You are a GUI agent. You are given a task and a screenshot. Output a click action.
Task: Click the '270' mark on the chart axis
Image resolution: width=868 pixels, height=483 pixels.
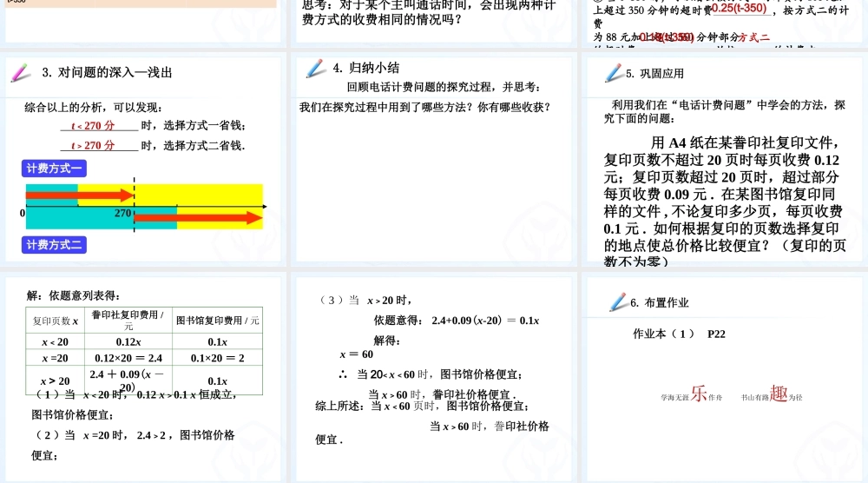pyautogui.click(x=123, y=213)
